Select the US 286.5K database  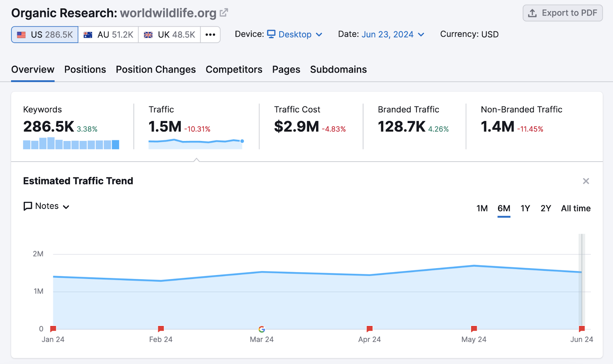(x=45, y=34)
